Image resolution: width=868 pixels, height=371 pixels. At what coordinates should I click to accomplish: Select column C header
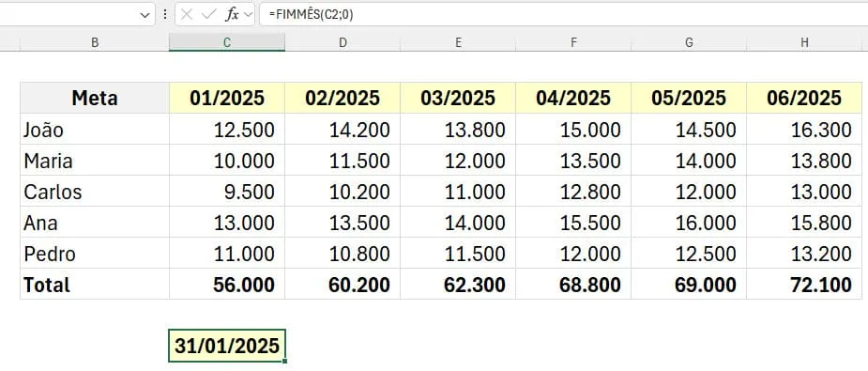pyautogui.click(x=227, y=42)
